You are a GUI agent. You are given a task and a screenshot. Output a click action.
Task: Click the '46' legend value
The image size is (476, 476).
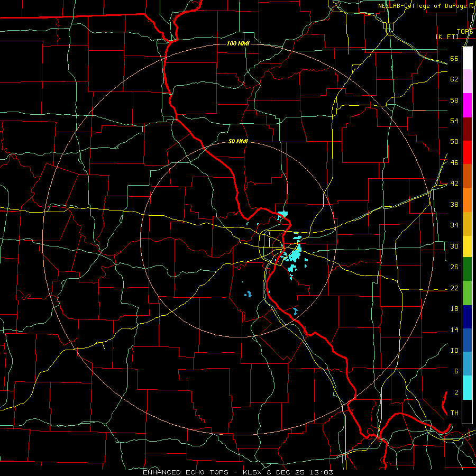pos(454,162)
